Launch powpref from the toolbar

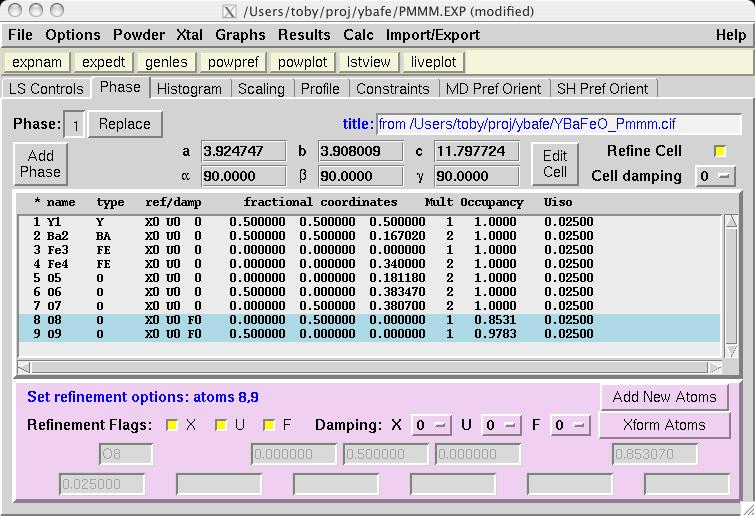(233, 62)
